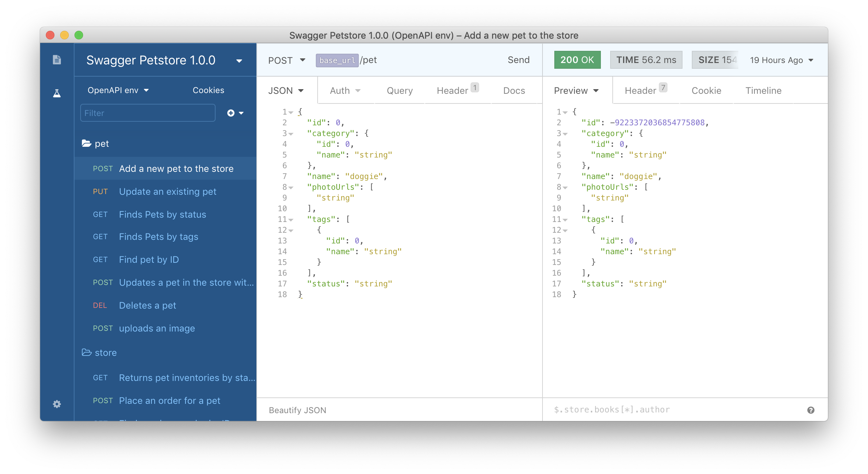Screen dimensions: 868x474
Task: Select the Deletes a pet request
Action: [148, 305]
